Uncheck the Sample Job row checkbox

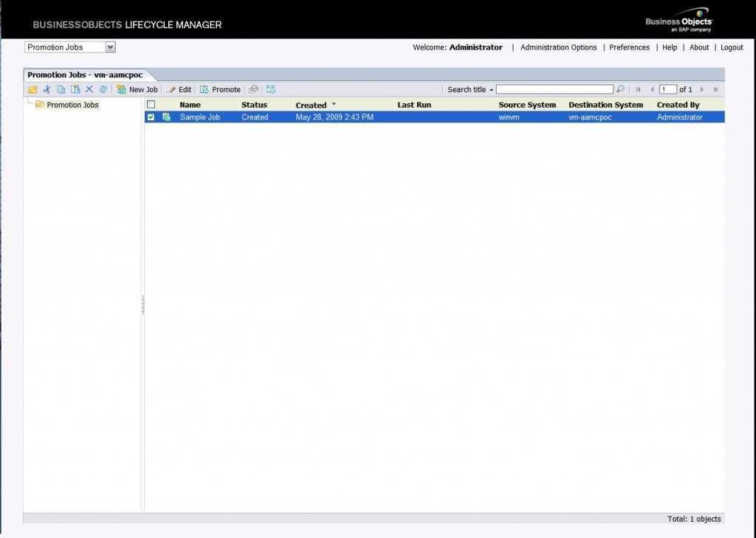151,117
